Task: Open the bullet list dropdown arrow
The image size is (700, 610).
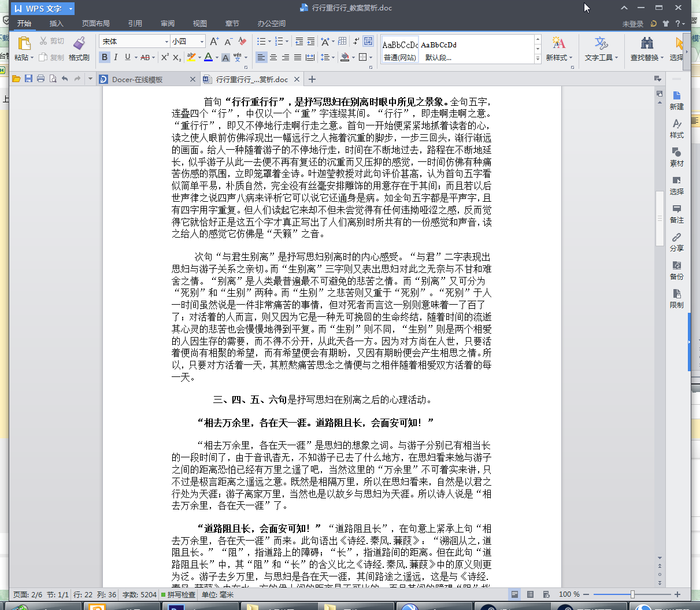Action: 269,41
